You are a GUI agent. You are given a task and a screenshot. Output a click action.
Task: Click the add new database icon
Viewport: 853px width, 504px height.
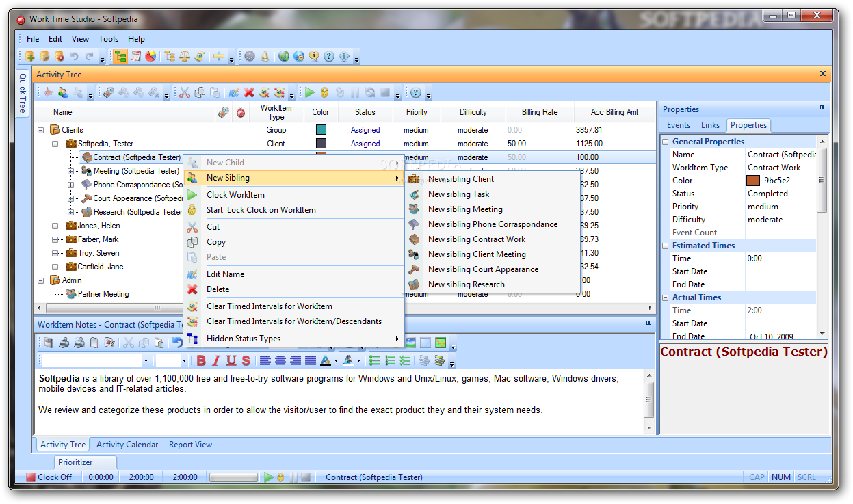(30, 56)
